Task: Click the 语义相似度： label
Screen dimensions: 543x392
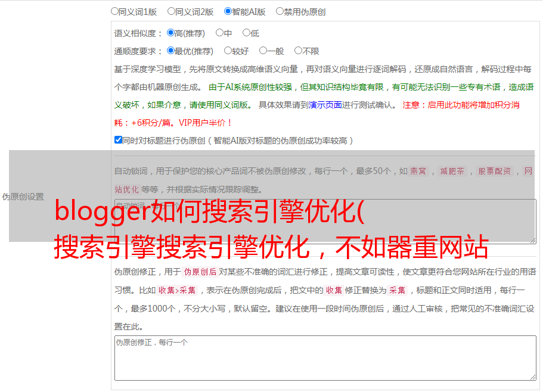Action: click(138, 33)
